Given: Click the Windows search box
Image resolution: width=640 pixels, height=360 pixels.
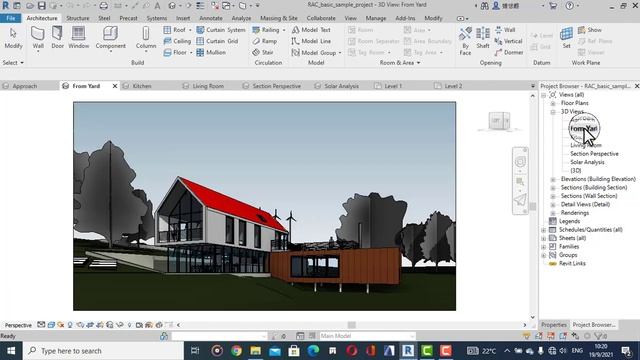Looking at the screenshot, I should [103, 351].
